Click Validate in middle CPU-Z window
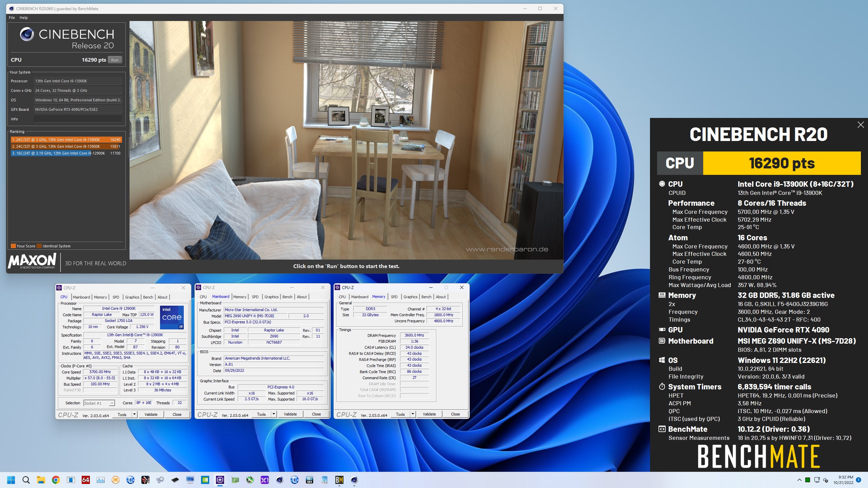 [x=290, y=414]
